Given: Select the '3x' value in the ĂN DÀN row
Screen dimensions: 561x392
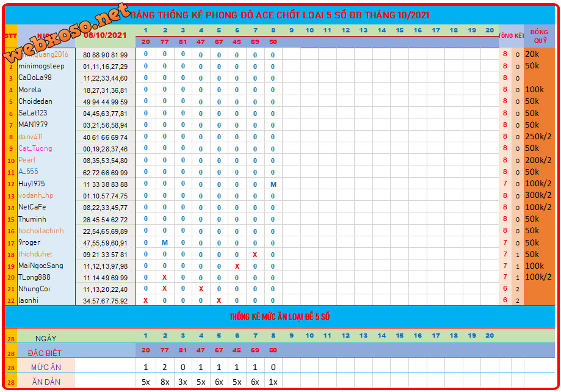Looking at the screenshot, I should [183, 382].
